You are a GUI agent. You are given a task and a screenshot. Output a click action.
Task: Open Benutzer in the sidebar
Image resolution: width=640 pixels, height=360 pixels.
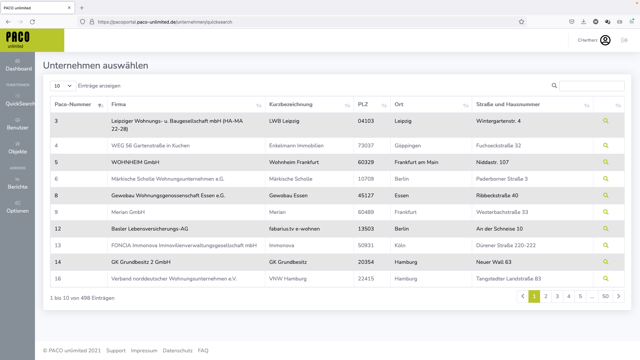[x=18, y=124]
